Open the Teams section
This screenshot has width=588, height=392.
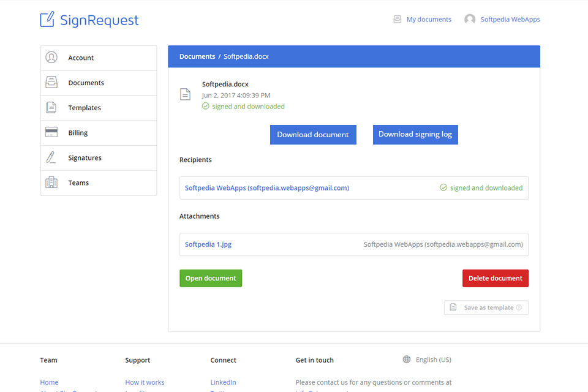point(99,183)
